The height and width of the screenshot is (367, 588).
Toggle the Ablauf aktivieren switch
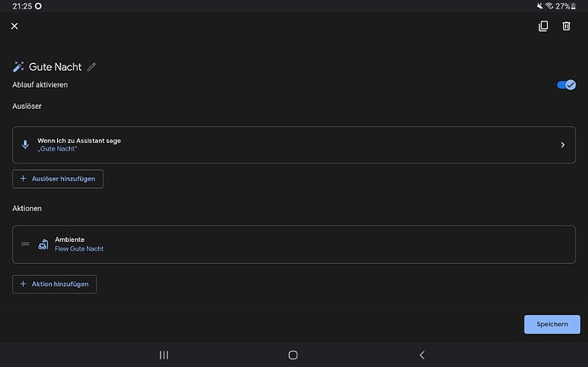566,85
